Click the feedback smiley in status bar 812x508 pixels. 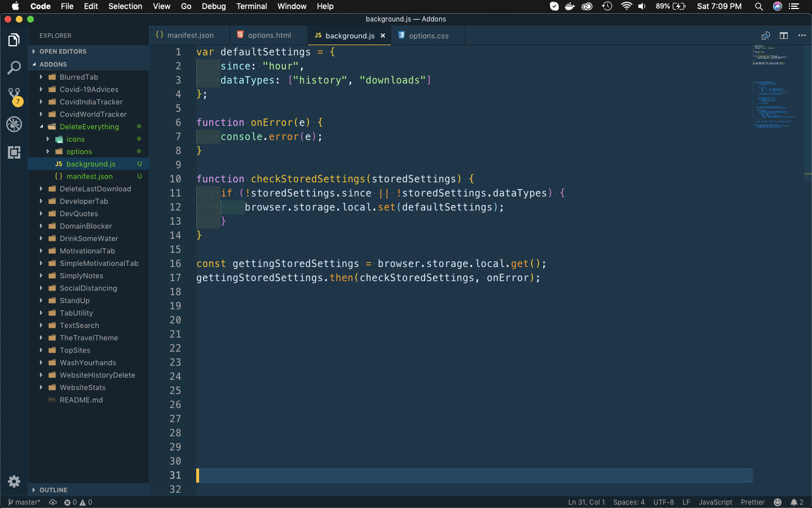click(x=778, y=502)
